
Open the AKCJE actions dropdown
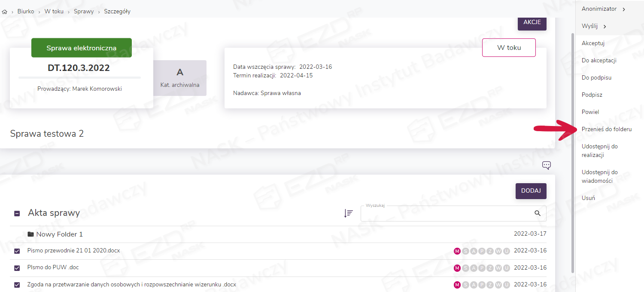click(532, 22)
